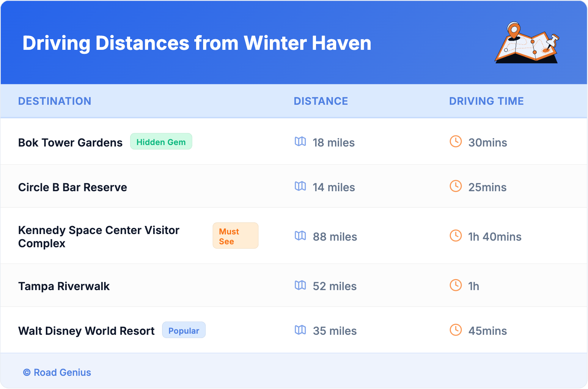Click the map icon beside 18 miles
Screen dimensions: 588x389
tap(300, 141)
